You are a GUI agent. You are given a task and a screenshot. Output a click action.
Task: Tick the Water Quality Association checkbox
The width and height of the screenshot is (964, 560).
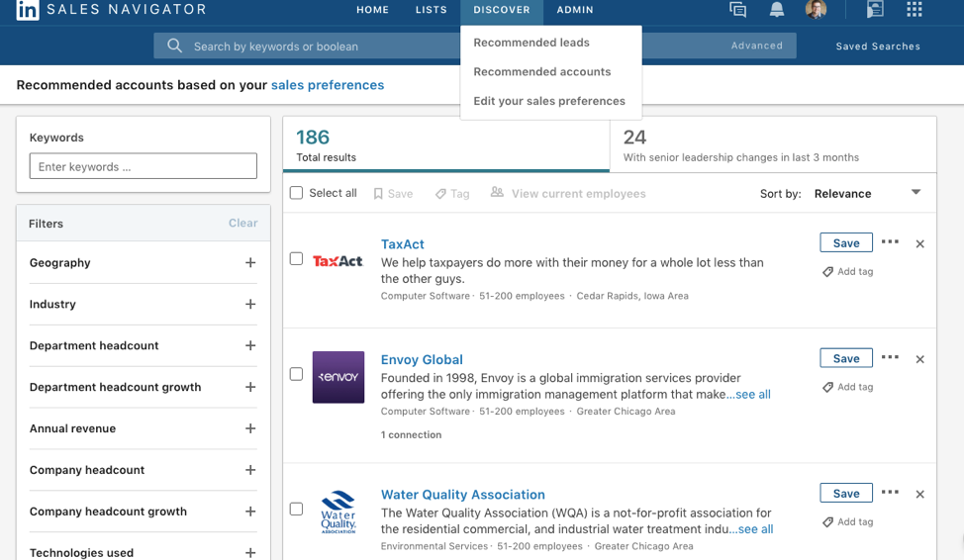[x=296, y=509]
